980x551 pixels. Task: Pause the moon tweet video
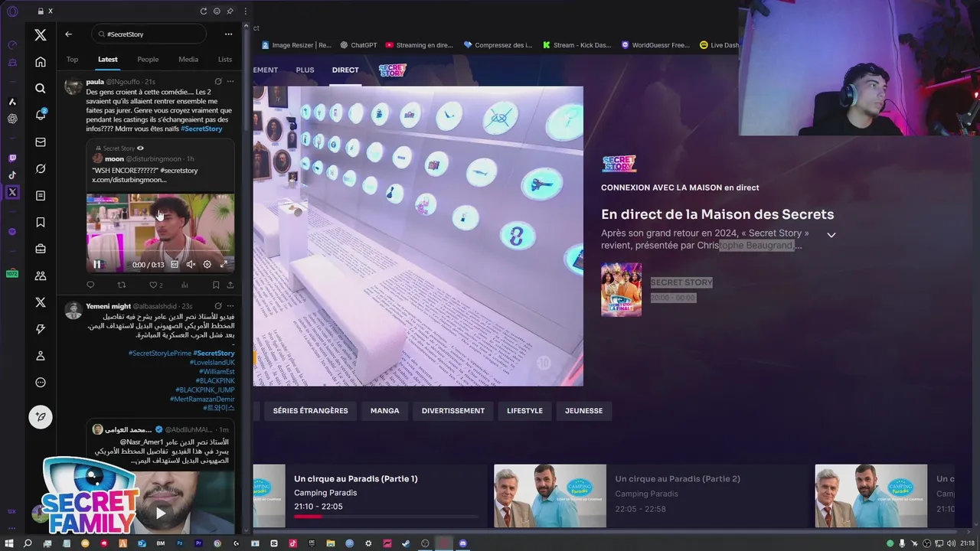[x=96, y=265]
